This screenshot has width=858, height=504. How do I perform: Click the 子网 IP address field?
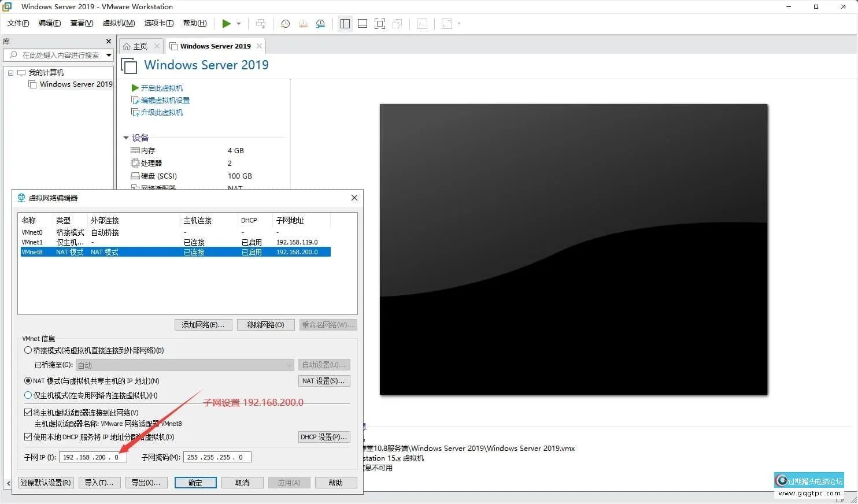93,457
